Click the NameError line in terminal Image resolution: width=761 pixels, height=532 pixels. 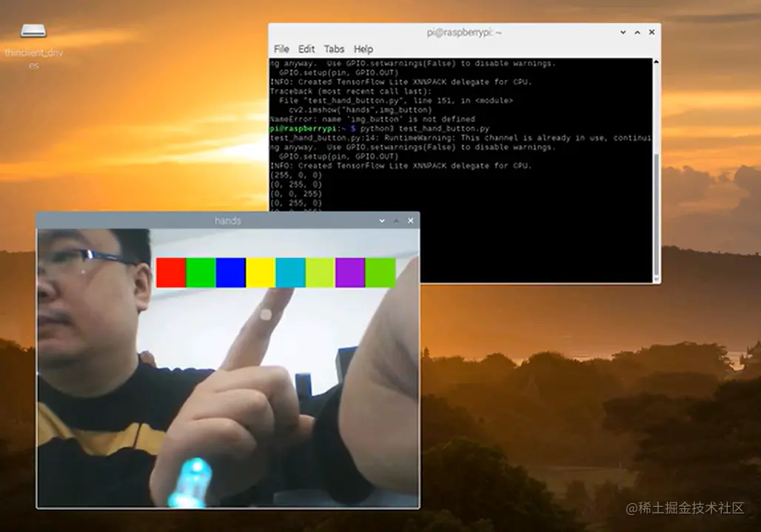click(372, 119)
